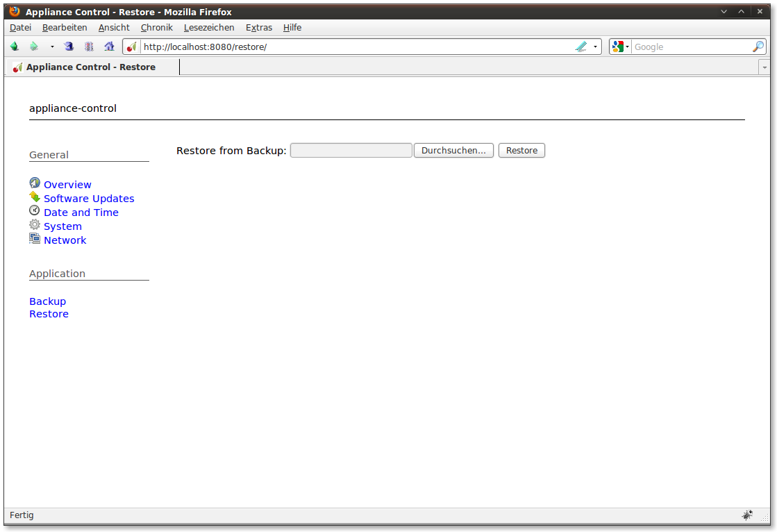Open the Date and Time link
The image size is (777, 532).
(x=81, y=213)
